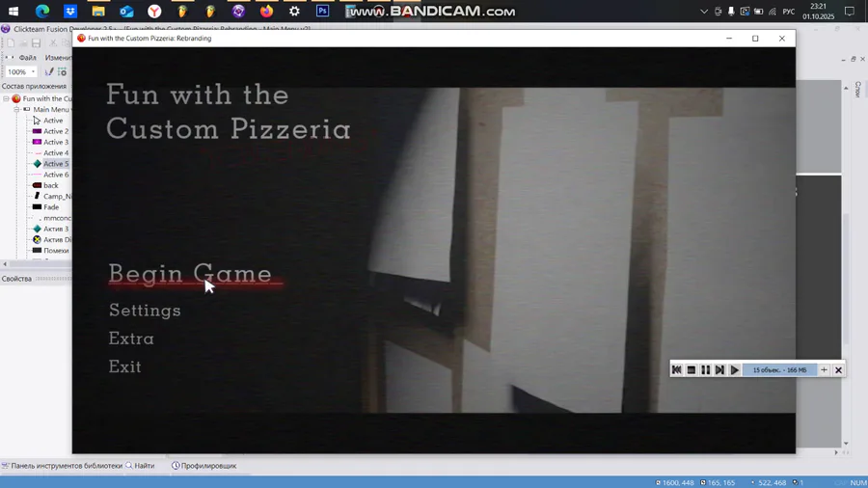Open Microsoft Edge from the taskbar
Screen dimensions: 868x488
click(x=42, y=11)
